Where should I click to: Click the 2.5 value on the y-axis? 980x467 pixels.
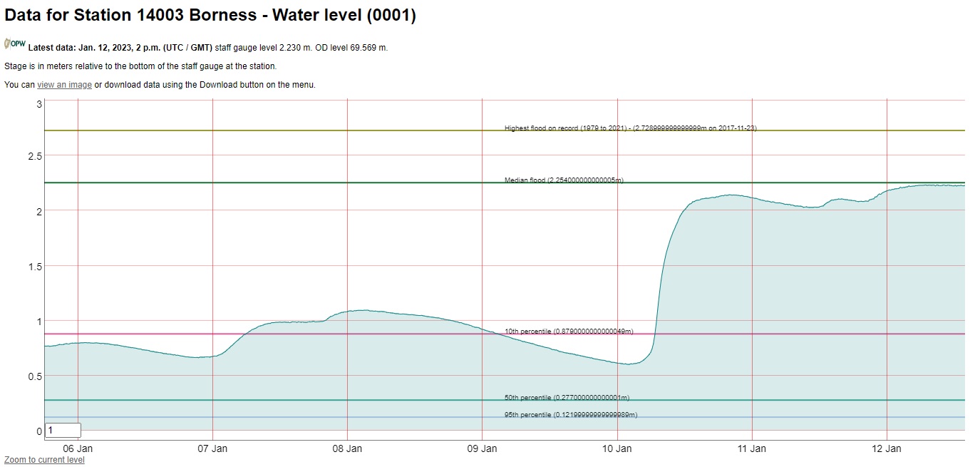click(x=35, y=156)
